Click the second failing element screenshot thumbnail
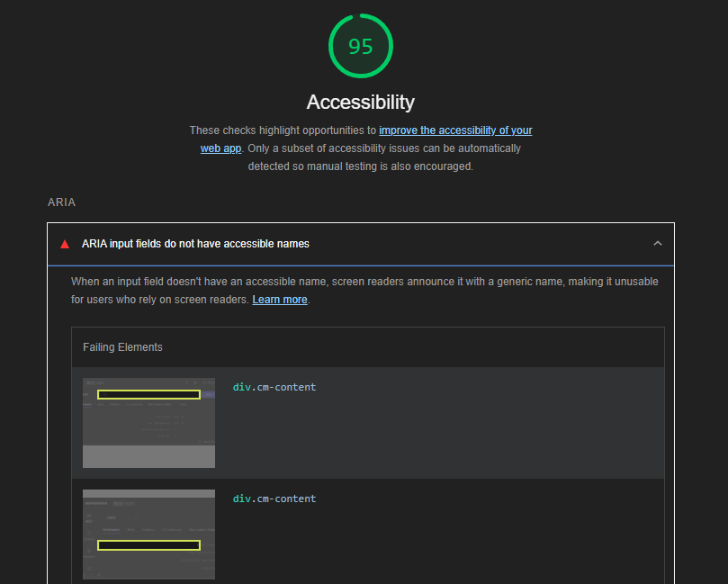This screenshot has height=584, width=728. 148,534
